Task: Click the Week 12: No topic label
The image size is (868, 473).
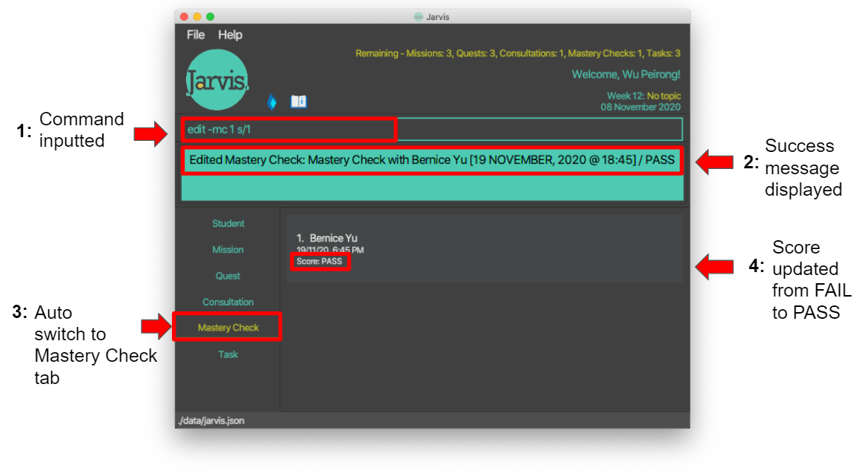Action: pyautogui.click(x=644, y=96)
